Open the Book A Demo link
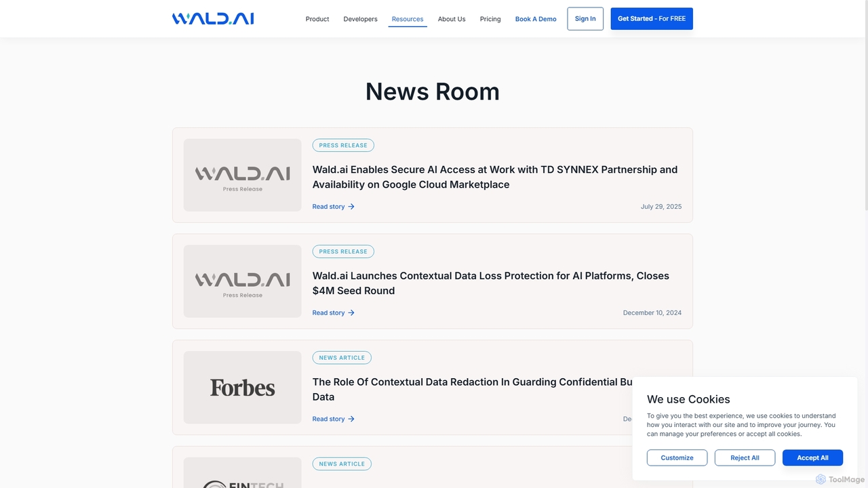Viewport: 868px width, 488px height. tap(536, 19)
